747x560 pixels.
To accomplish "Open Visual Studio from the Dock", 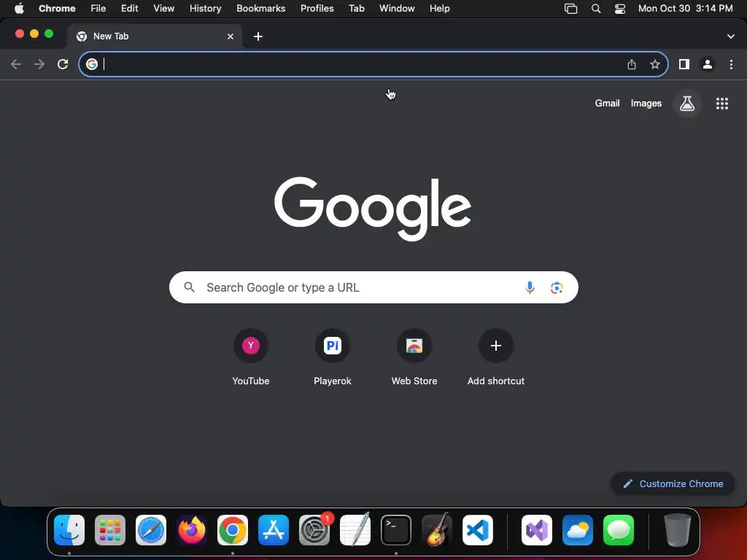I will coord(537,530).
